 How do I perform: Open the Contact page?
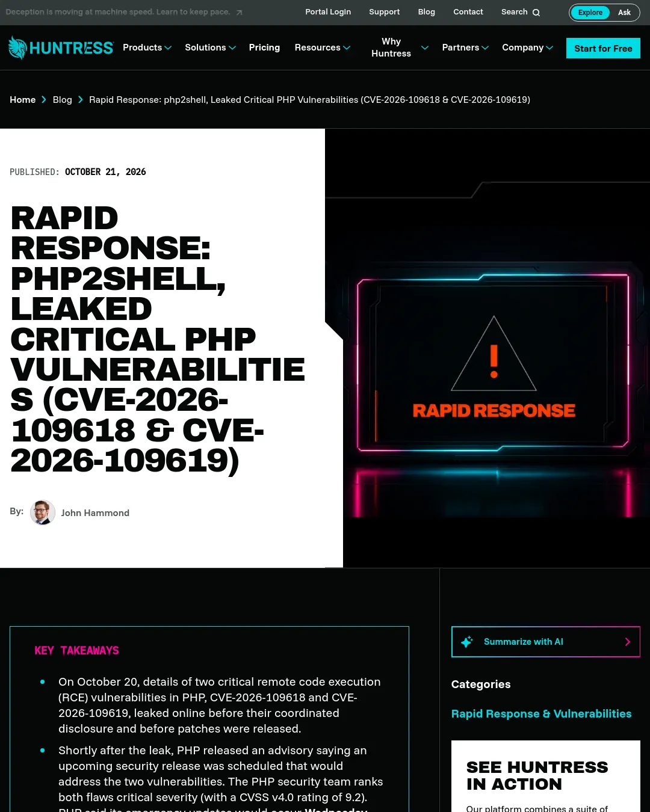coord(468,12)
